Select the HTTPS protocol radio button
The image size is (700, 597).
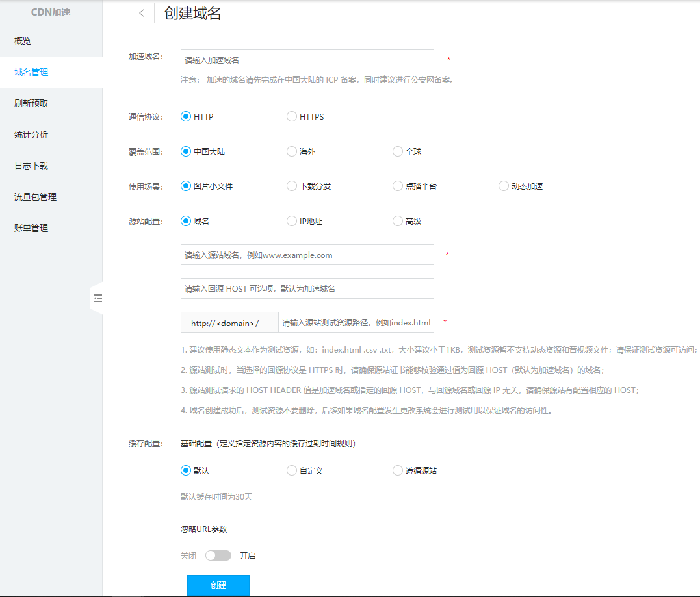292,117
